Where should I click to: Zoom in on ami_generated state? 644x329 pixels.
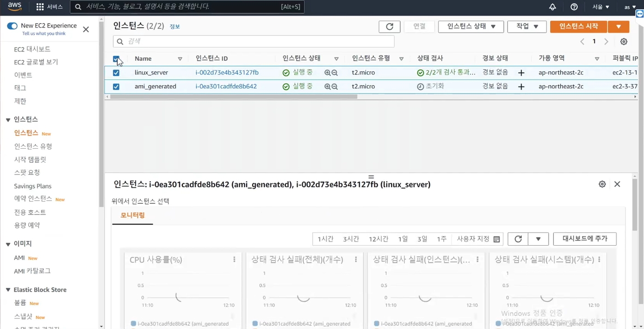click(x=328, y=87)
